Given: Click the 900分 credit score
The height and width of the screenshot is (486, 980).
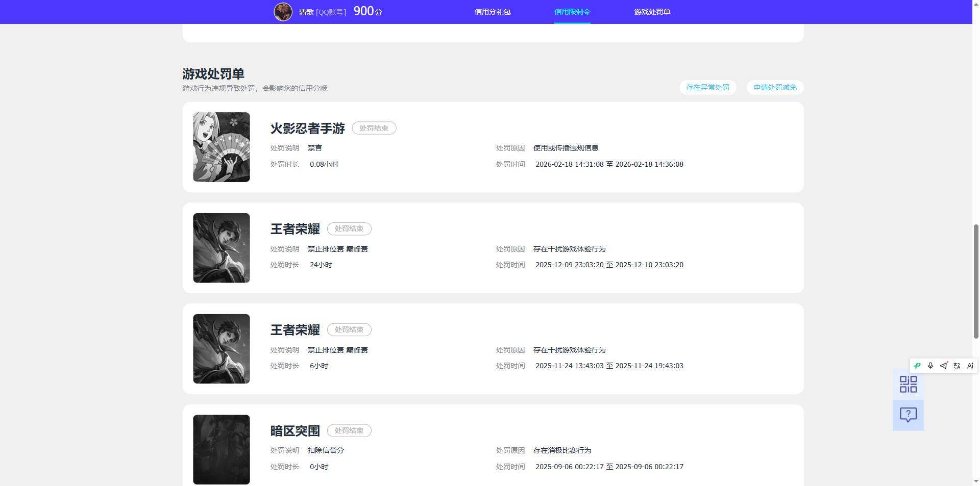Looking at the screenshot, I should click(367, 11).
